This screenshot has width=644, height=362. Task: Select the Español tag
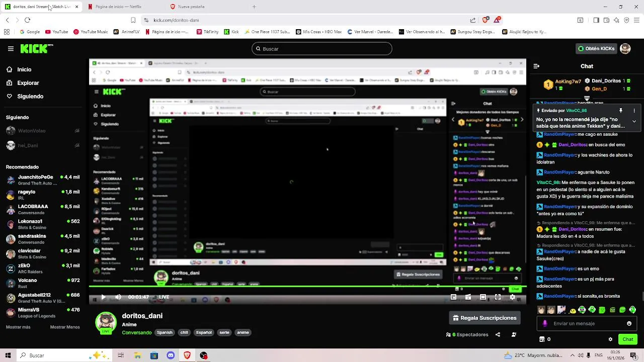tap(204, 332)
